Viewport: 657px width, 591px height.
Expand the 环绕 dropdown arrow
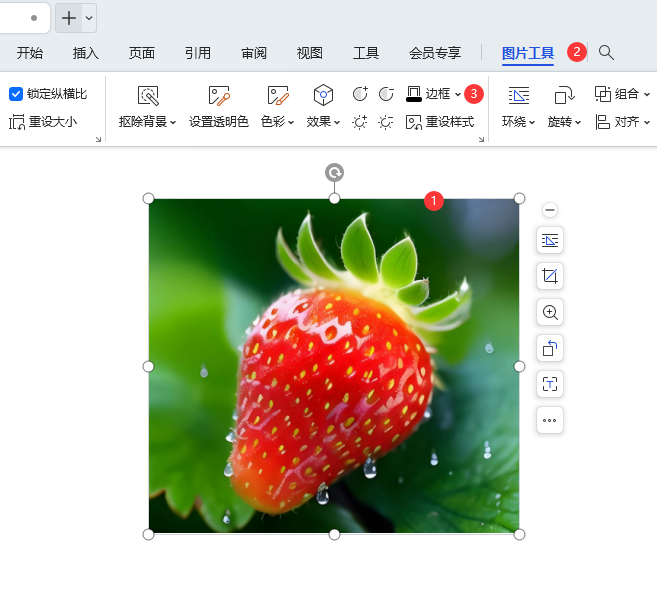pos(532,122)
